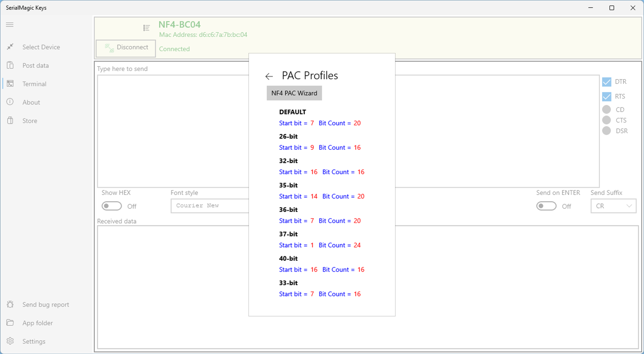Switch to the Terminal page
Screen dimensions: 644x354
click(x=46, y=84)
